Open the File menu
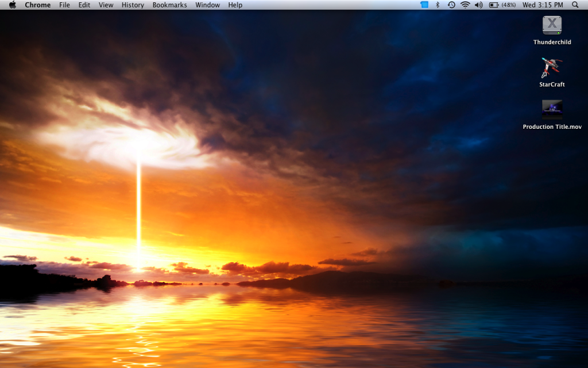Screen dimensions: 588x368 pyautogui.click(x=64, y=5)
